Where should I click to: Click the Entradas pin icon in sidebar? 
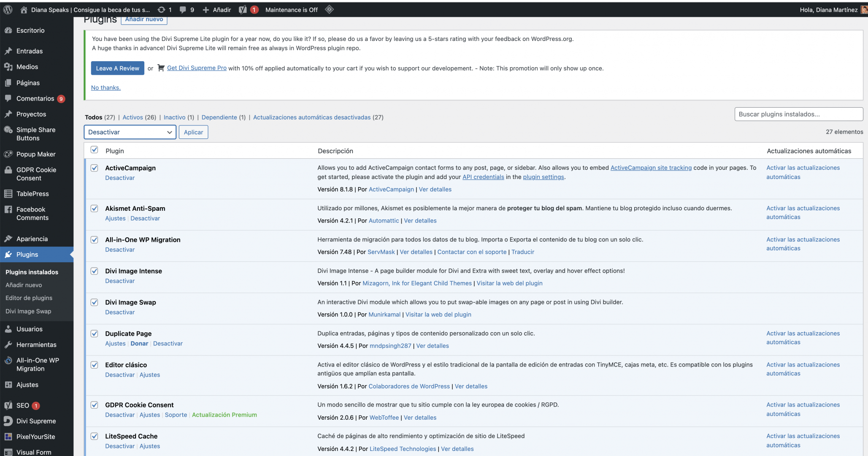[x=8, y=51]
